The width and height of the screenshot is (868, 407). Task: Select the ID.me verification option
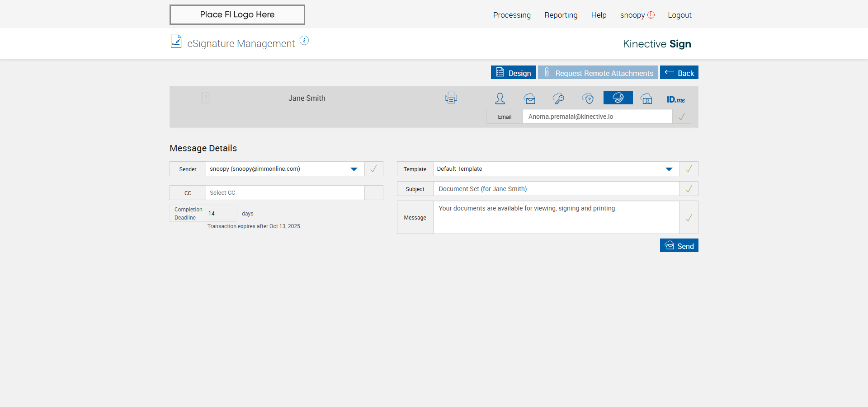[x=676, y=99]
